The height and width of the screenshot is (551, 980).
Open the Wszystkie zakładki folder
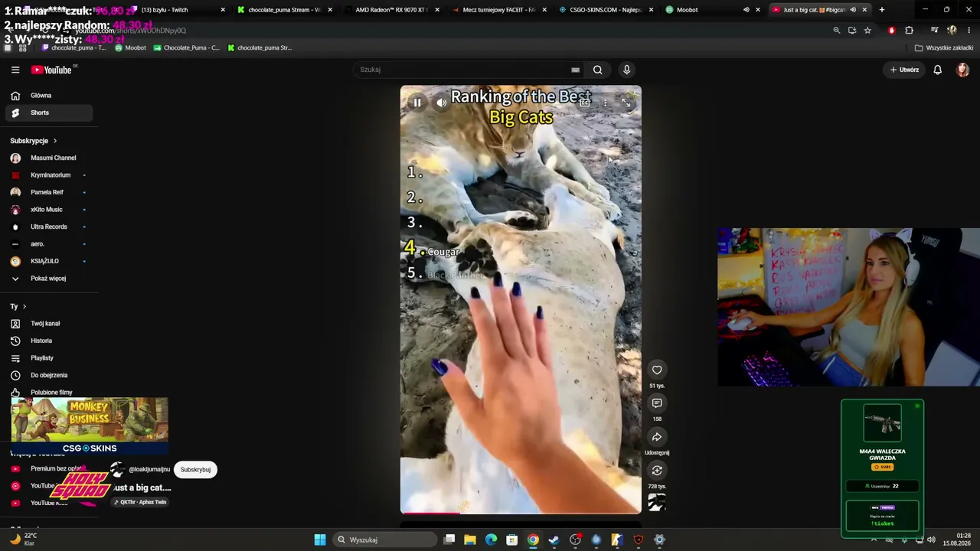(x=943, y=47)
